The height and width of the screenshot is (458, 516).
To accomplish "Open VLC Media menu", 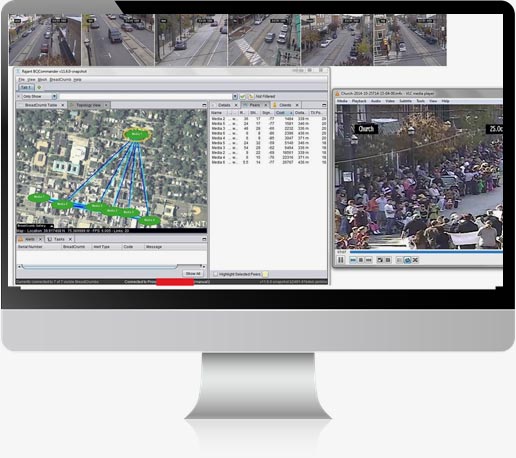I will [x=342, y=101].
